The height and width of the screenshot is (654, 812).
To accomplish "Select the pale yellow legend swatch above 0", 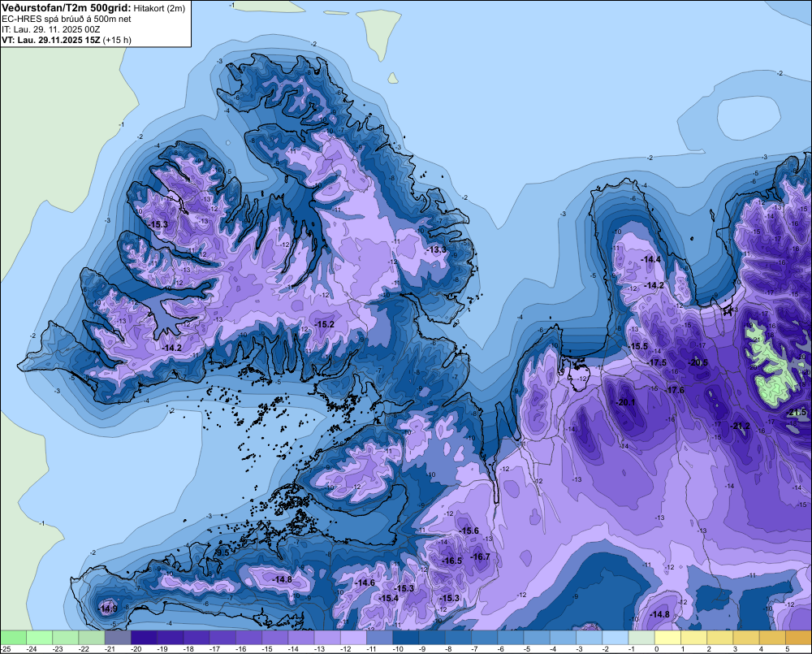I will 667,637.
